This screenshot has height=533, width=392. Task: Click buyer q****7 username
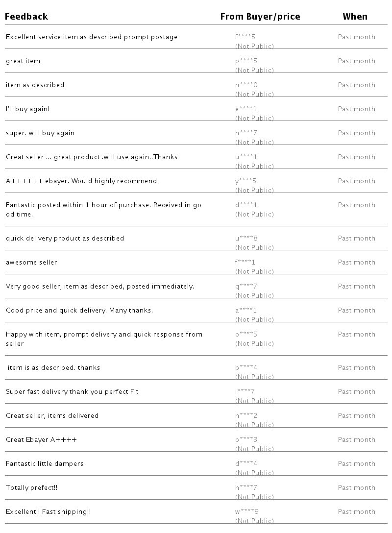point(246,286)
